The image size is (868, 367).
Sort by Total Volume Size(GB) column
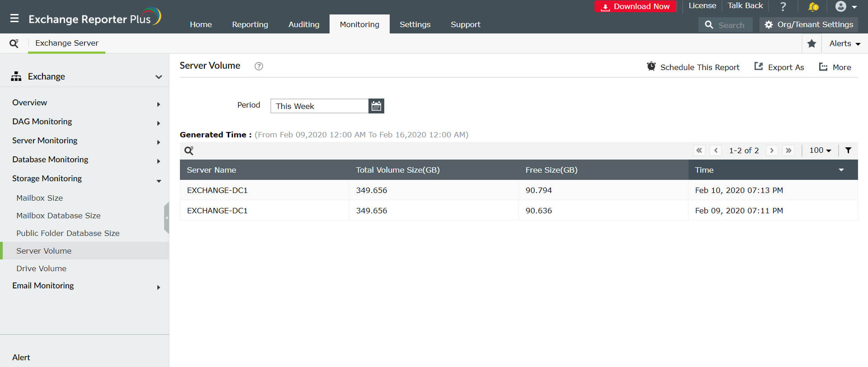[x=398, y=170]
